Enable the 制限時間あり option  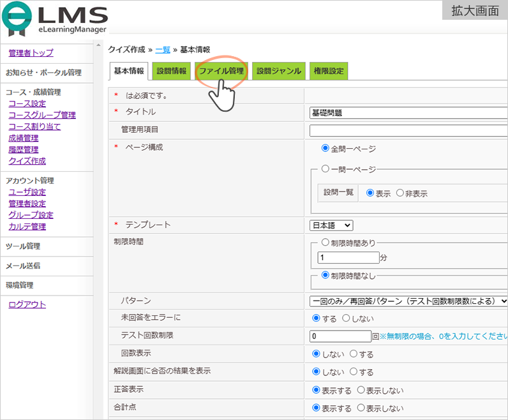click(x=325, y=243)
